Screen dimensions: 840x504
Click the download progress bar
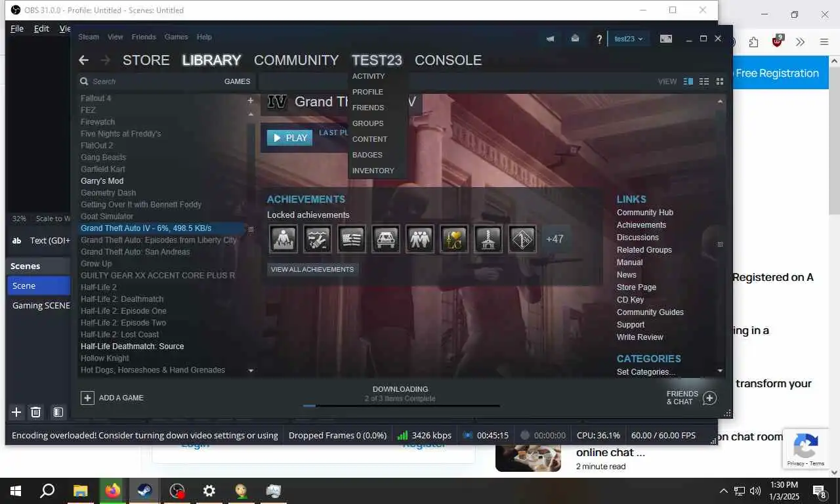401,406
